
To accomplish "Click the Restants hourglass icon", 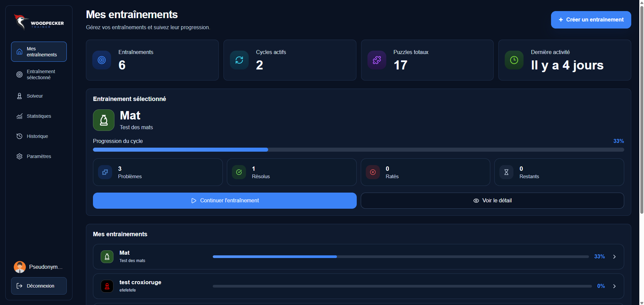I will click(506, 172).
